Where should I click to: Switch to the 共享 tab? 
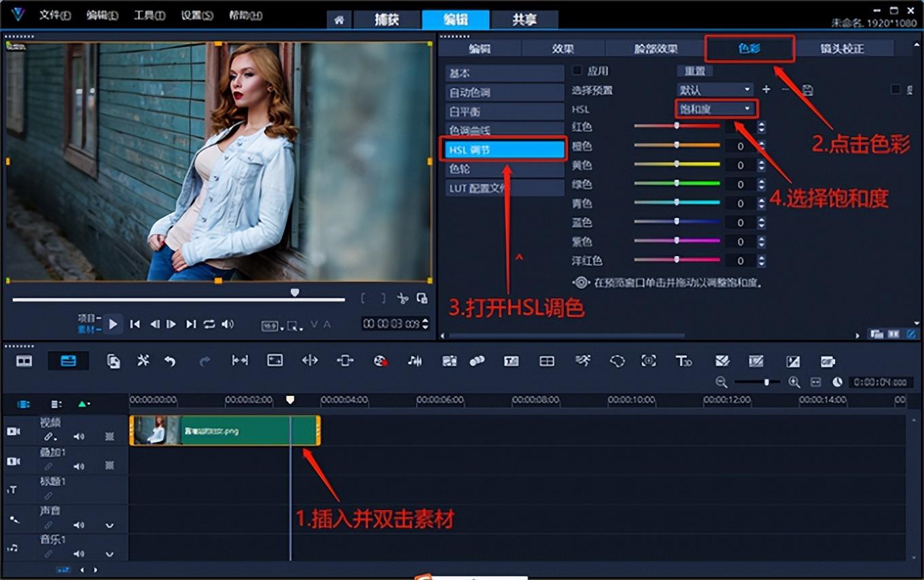(x=525, y=20)
